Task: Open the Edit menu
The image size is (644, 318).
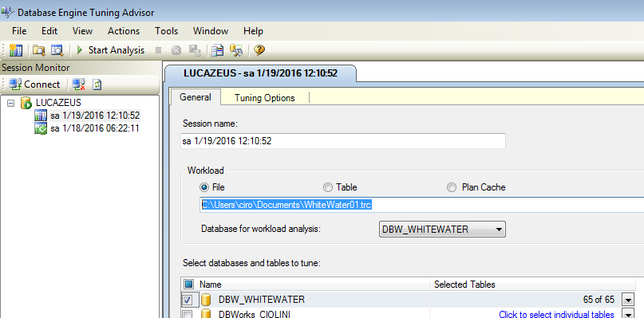Action: coord(49,31)
